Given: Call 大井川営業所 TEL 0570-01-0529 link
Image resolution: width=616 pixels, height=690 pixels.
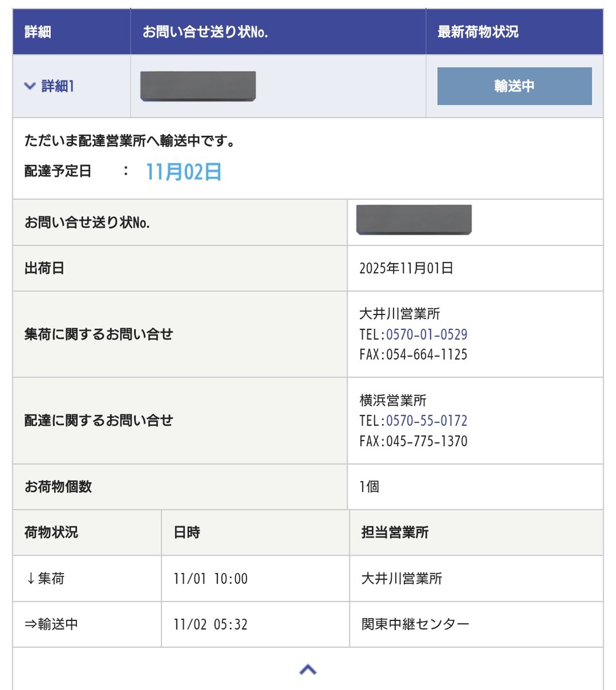Looking at the screenshot, I should click(x=426, y=335).
